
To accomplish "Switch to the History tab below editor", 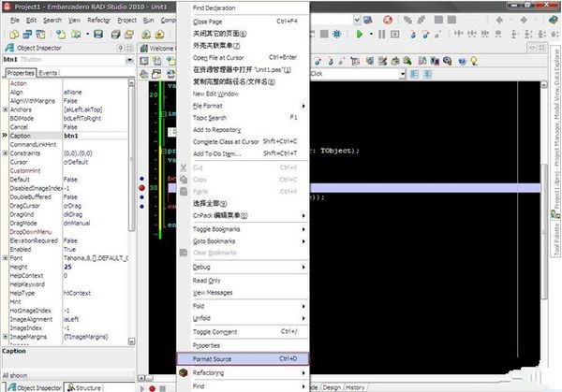I will click(x=355, y=387).
